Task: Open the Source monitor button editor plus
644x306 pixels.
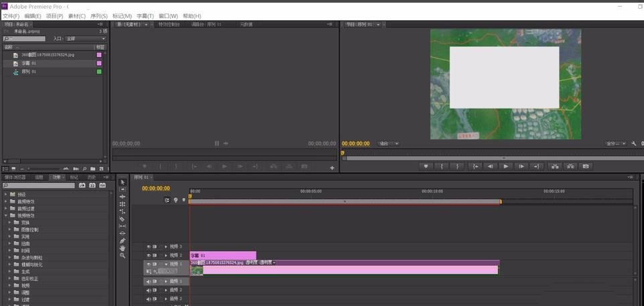Action: point(332,168)
